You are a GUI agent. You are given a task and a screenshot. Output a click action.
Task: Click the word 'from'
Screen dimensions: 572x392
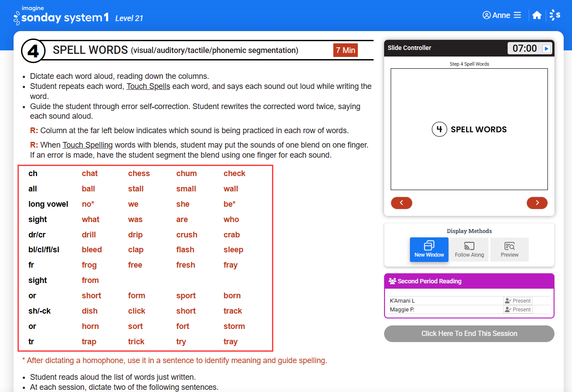(x=90, y=280)
